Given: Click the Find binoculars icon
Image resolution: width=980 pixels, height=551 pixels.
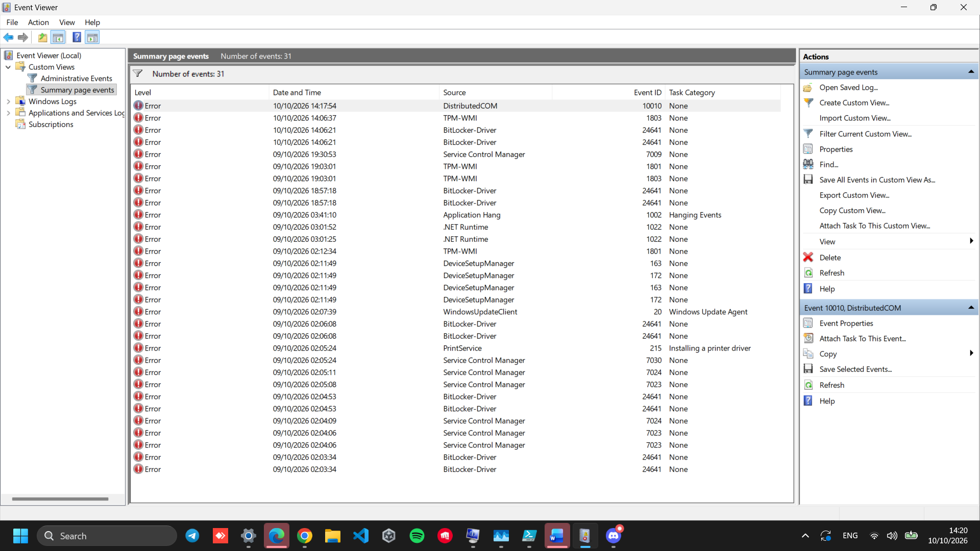Looking at the screenshot, I should pos(808,164).
